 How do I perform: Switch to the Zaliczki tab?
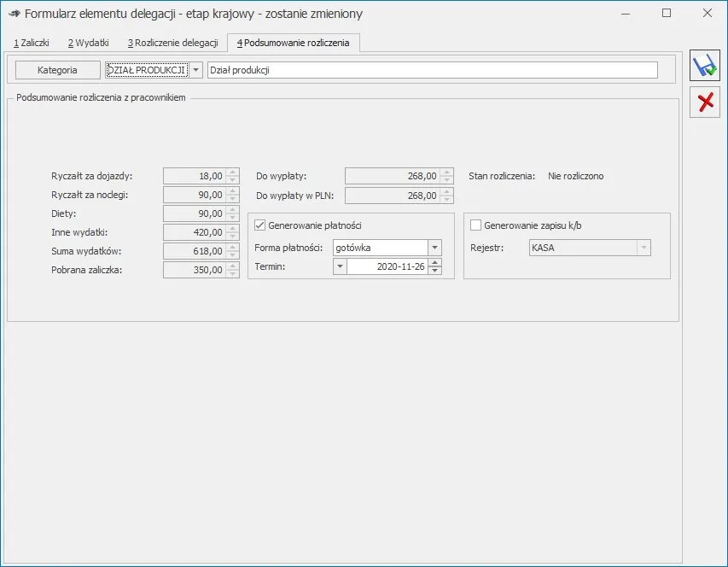[32, 43]
